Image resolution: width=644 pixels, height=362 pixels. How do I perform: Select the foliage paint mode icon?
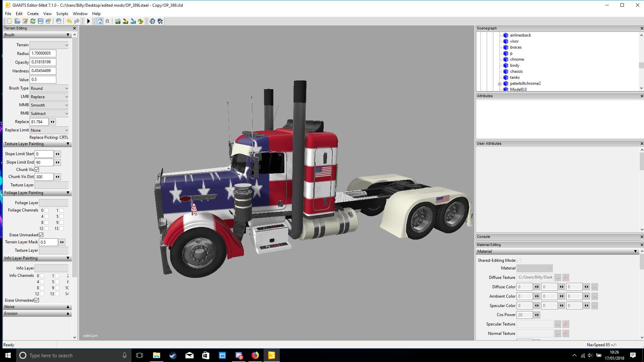141,21
